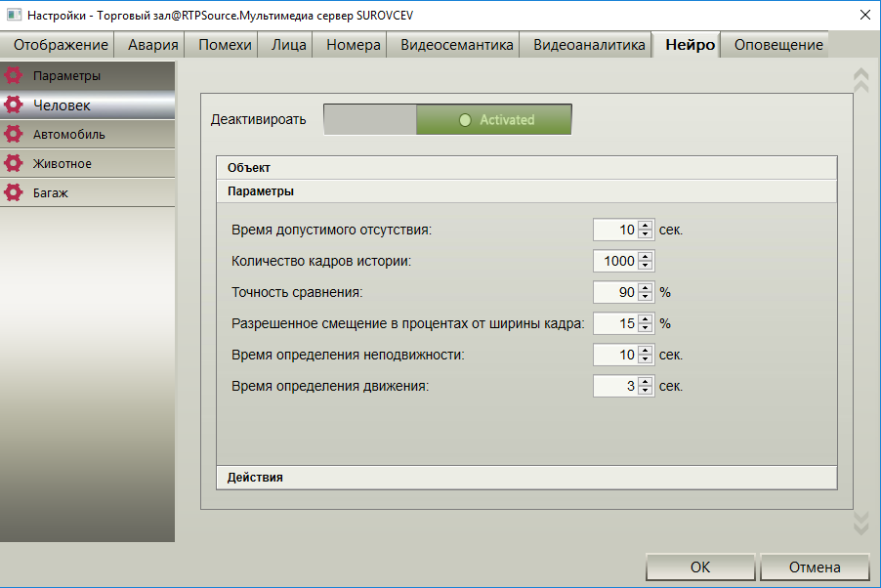Click the Отмена button

point(815,567)
